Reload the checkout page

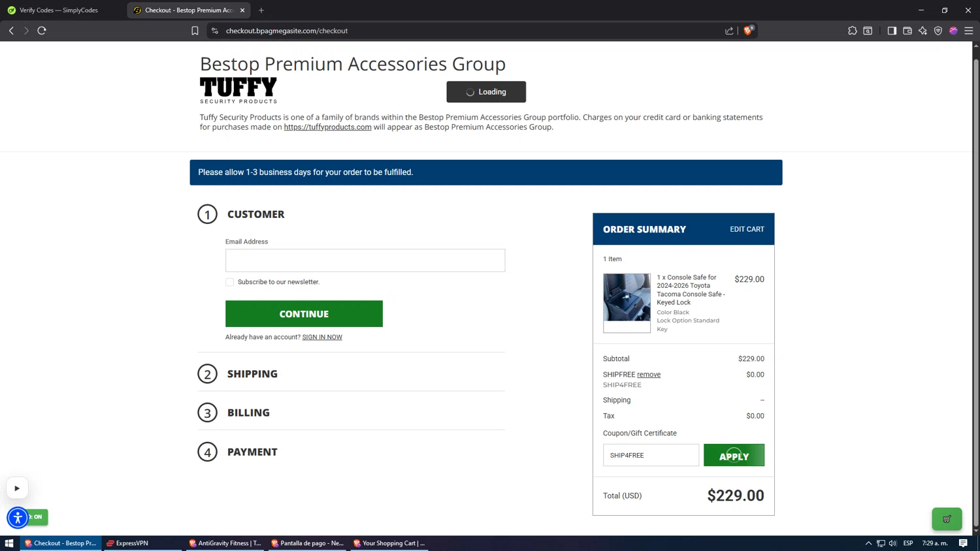point(42,31)
